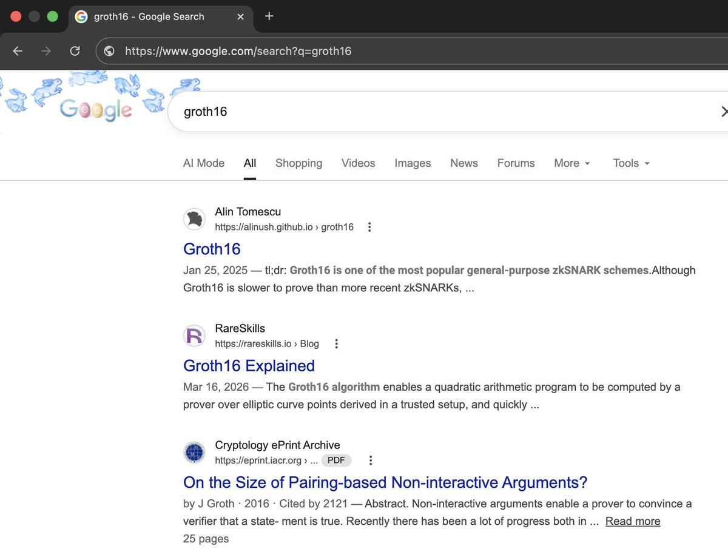
Task: Click the Read more link
Action: click(x=633, y=521)
